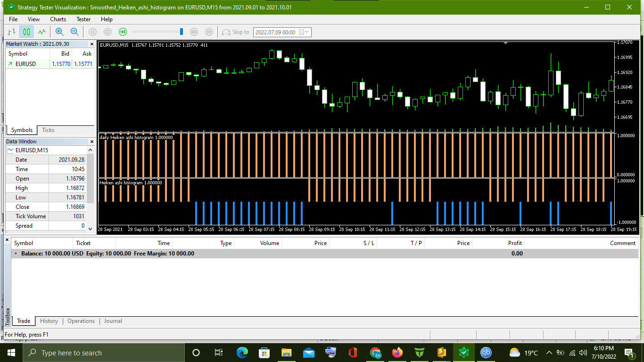Screen dimensions: 644x362
Task: Click the fast-forward speed button
Action: click(x=194, y=32)
